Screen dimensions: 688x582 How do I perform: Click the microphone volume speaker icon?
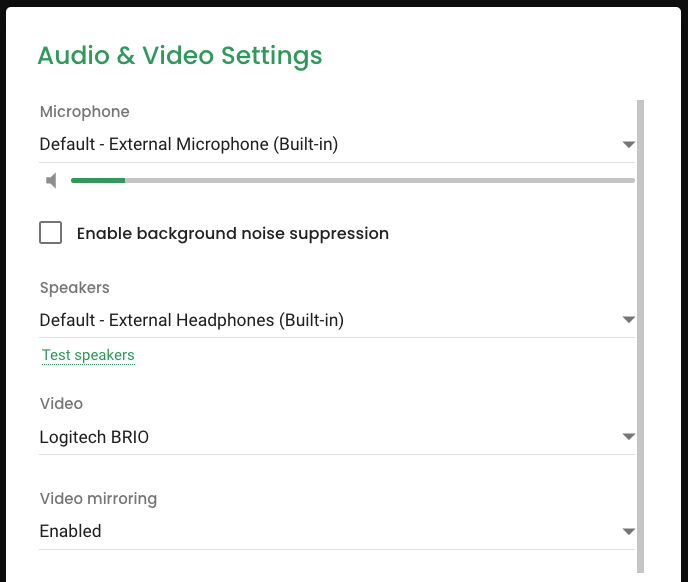tap(51, 180)
